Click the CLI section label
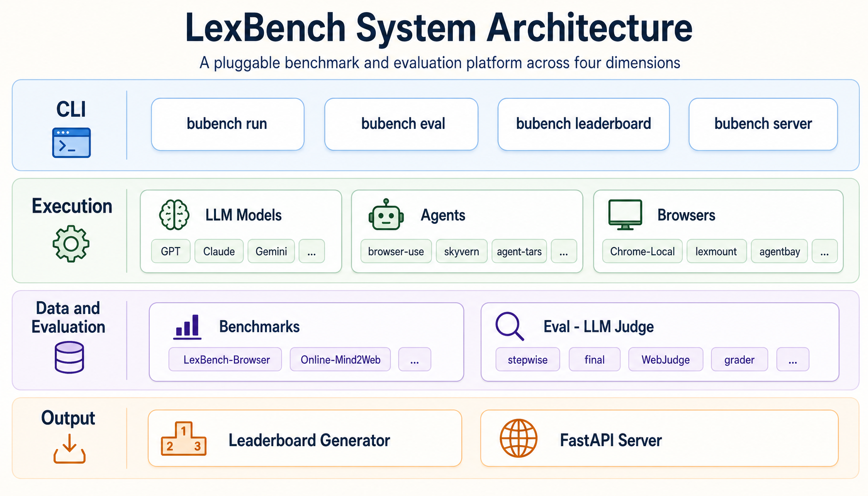The height and width of the screenshot is (496, 868). tap(71, 109)
